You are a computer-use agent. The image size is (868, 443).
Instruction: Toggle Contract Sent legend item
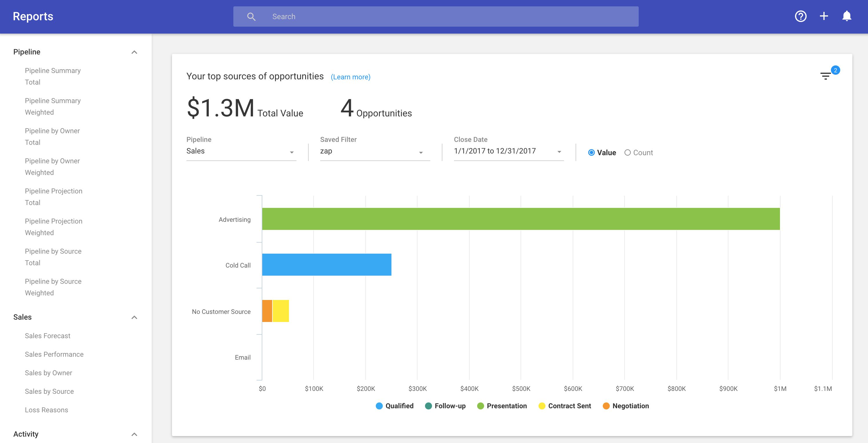(x=569, y=406)
